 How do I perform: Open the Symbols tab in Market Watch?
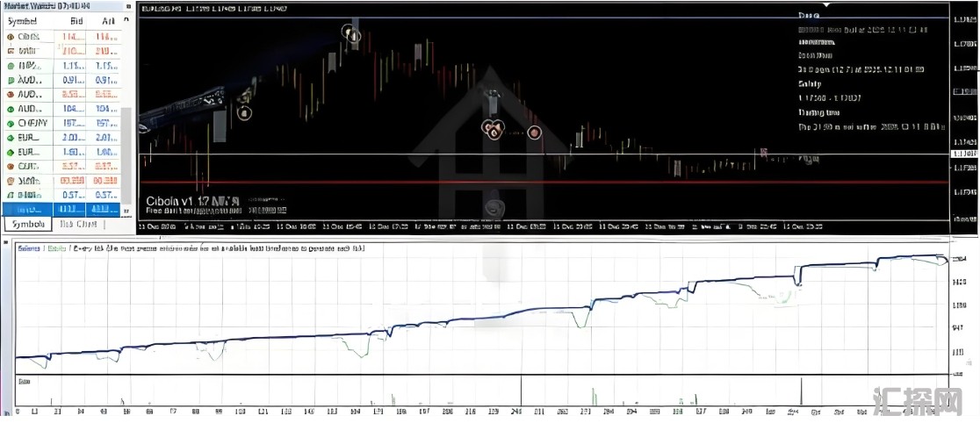pyautogui.click(x=27, y=225)
